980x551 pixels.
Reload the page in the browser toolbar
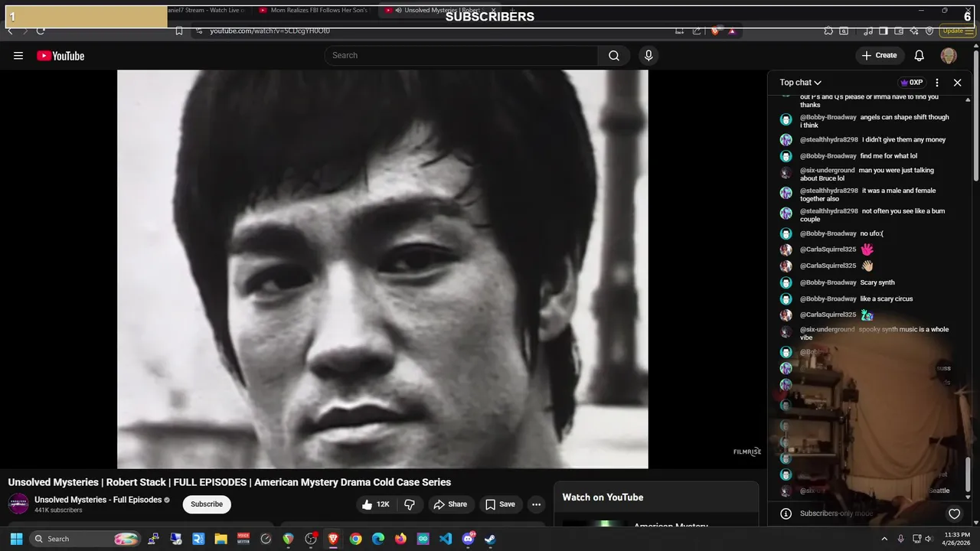[41, 31]
